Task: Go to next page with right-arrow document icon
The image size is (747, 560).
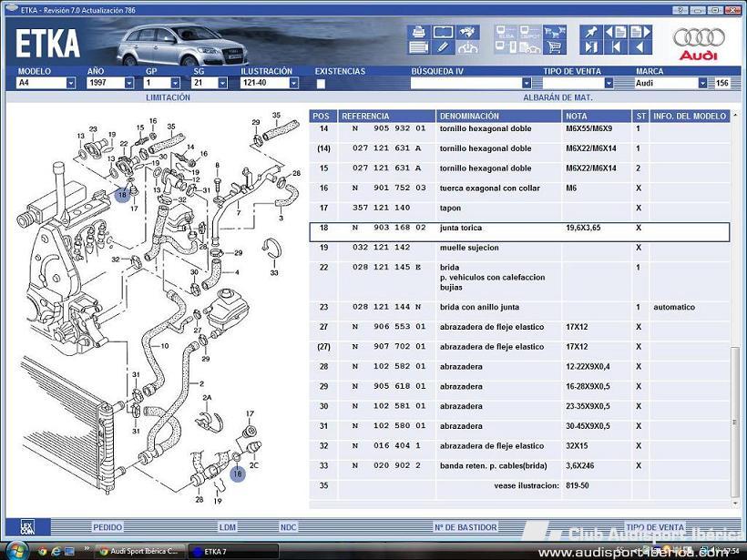Action: pos(640,33)
